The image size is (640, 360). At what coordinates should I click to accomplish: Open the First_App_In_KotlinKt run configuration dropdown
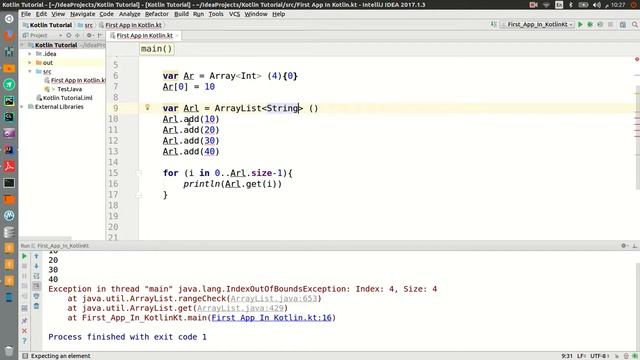coord(538,25)
